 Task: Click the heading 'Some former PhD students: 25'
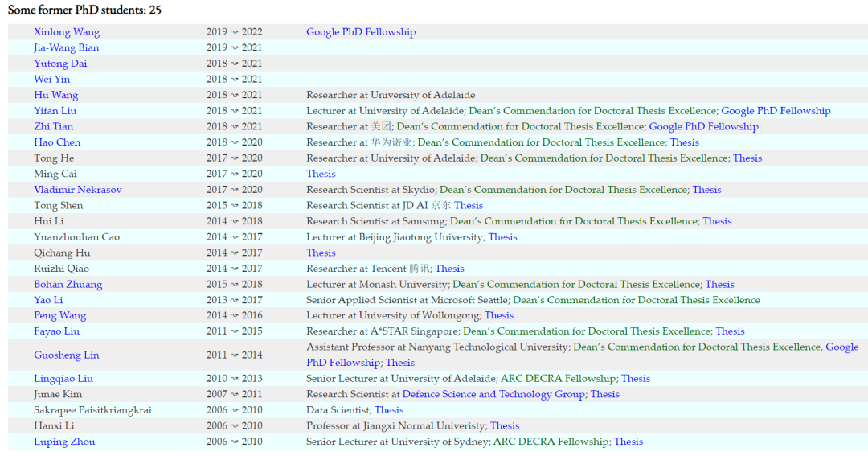coord(84,10)
